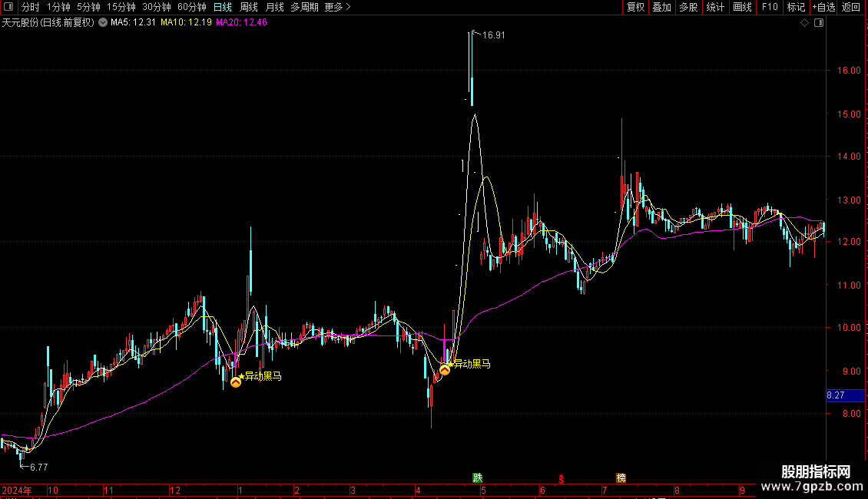Click the April 异动黑马 signal arrow icon
The height and width of the screenshot is (499, 868).
pyautogui.click(x=445, y=369)
